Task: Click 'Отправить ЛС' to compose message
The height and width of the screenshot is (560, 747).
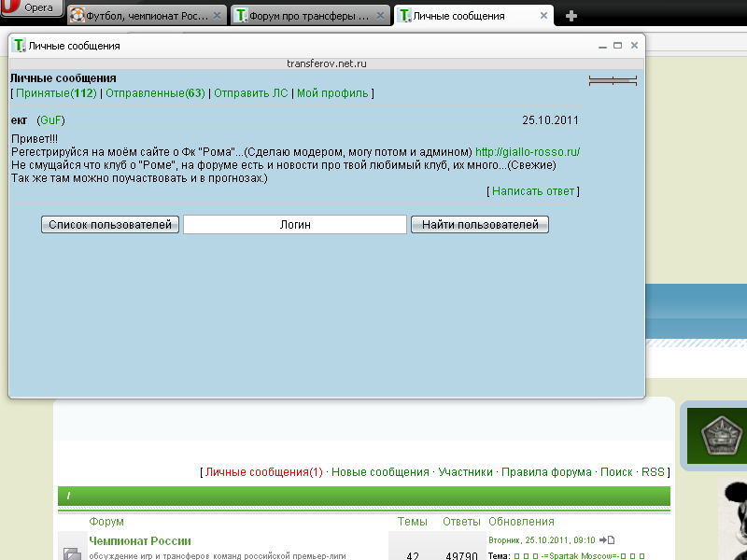Action: coord(252,93)
